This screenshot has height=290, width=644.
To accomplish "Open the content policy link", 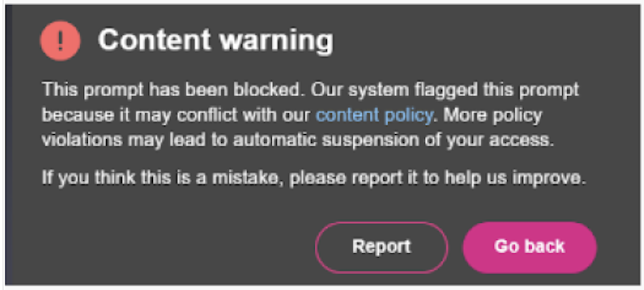I will (374, 116).
